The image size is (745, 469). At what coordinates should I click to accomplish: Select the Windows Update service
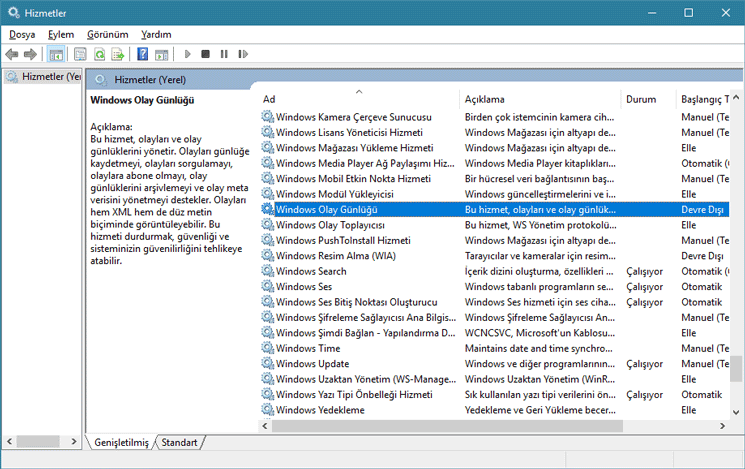coord(312,364)
